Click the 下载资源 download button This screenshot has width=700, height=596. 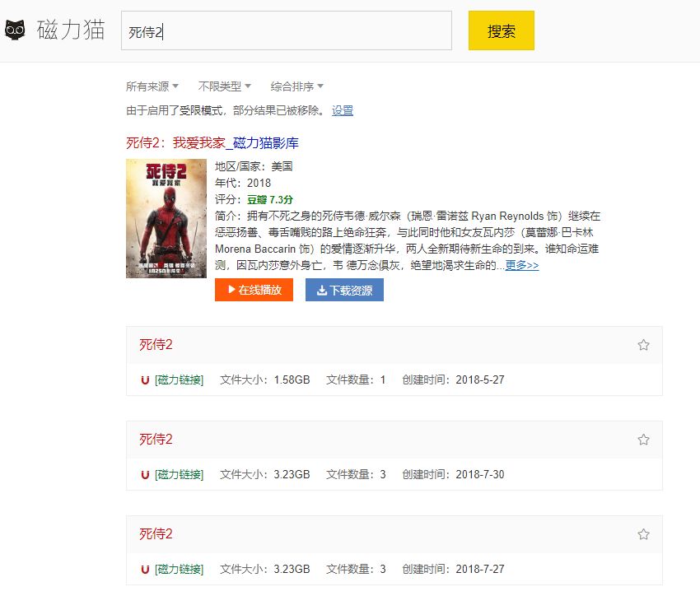point(344,290)
